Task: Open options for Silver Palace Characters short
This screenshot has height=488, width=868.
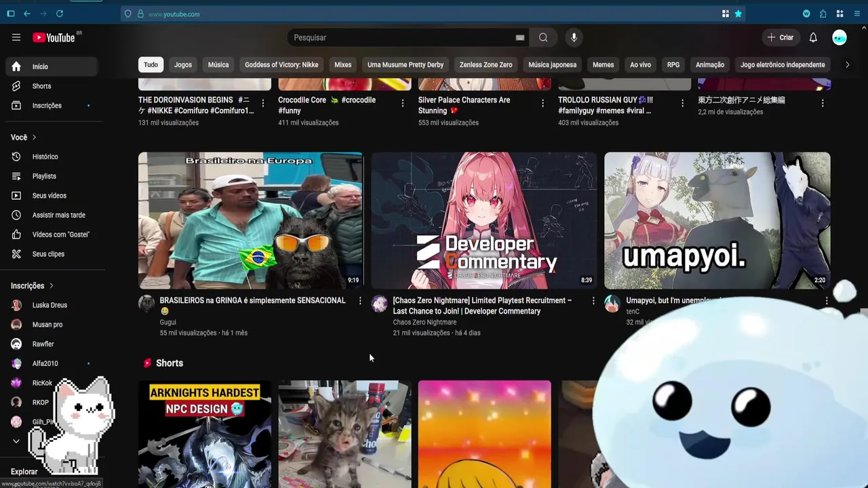Action: (x=542, y=103)
